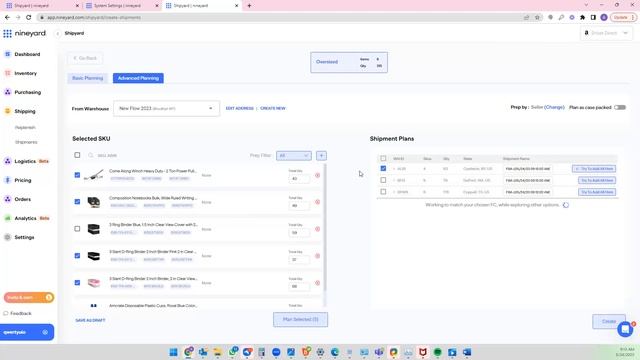The width and height of the screenshot is (640, 360).
Task: Remove the Come Along Winch SKU
Action: (x=318, y=175)
